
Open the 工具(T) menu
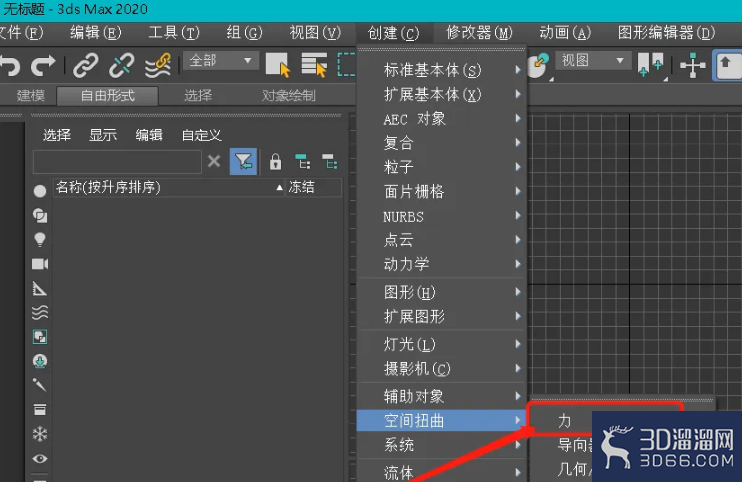click(174, 33)
